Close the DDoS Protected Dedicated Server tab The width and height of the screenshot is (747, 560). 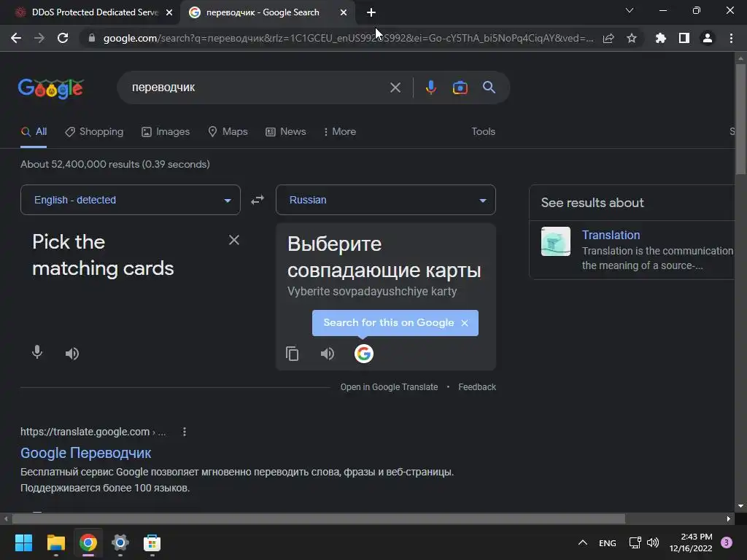tap(169, 12)
